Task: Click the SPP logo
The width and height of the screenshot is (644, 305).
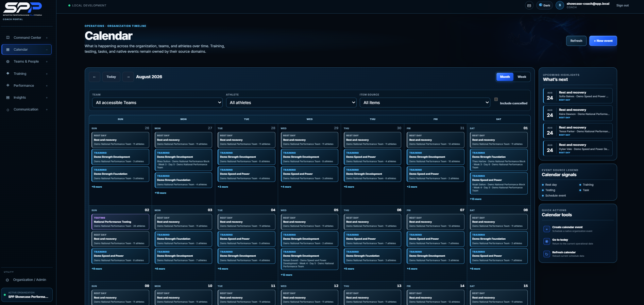Action: [22, 9]
